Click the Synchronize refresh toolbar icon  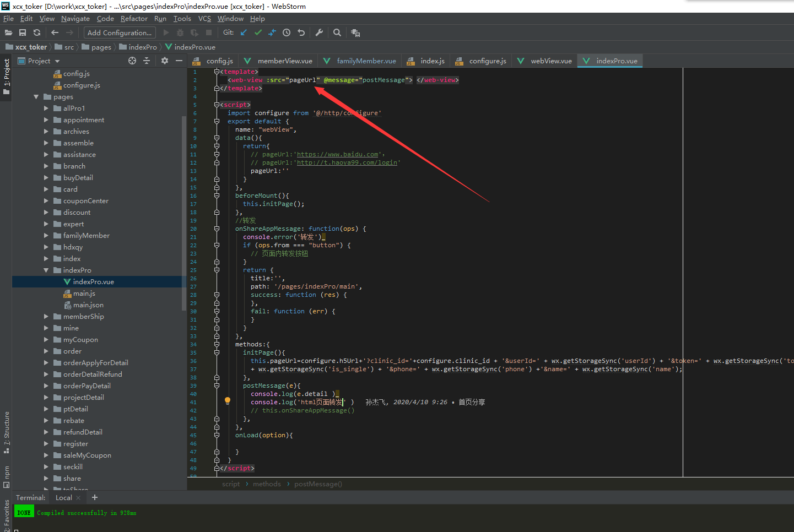[37, 32]
